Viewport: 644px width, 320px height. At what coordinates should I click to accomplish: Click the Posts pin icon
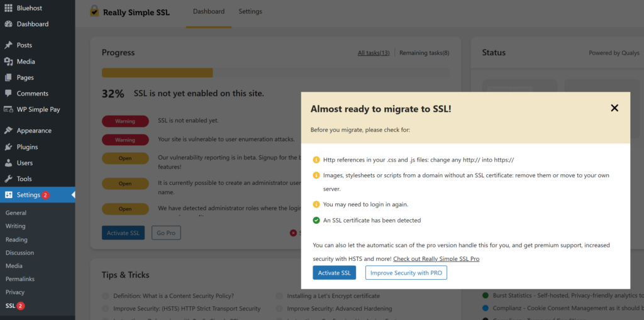8,45
